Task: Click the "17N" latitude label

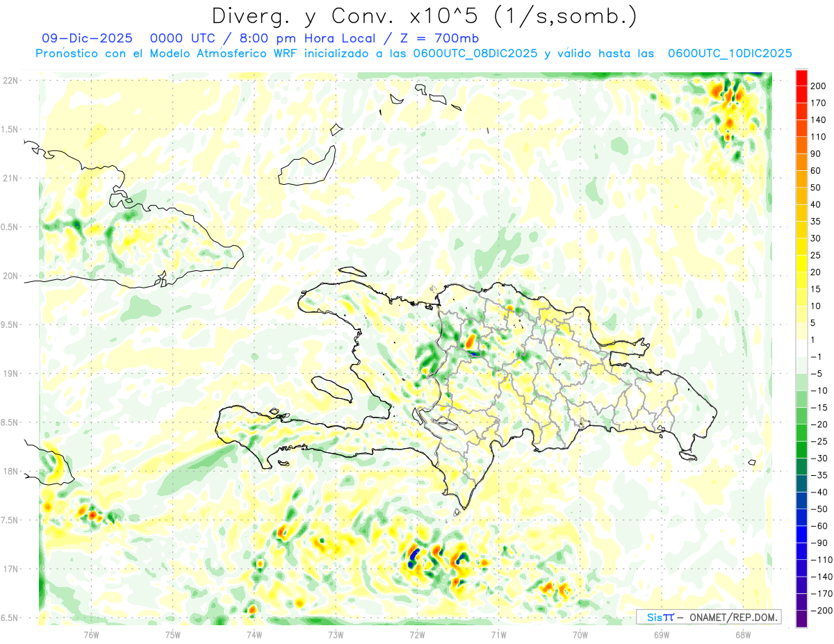Action: [x=10, y=569]
